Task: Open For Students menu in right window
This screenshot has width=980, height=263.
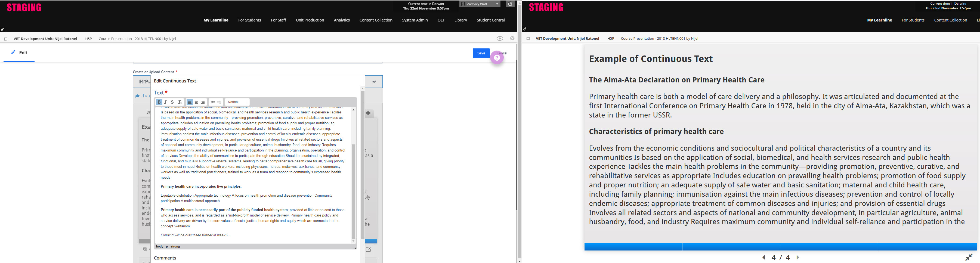Action: [x=913, y=20]
